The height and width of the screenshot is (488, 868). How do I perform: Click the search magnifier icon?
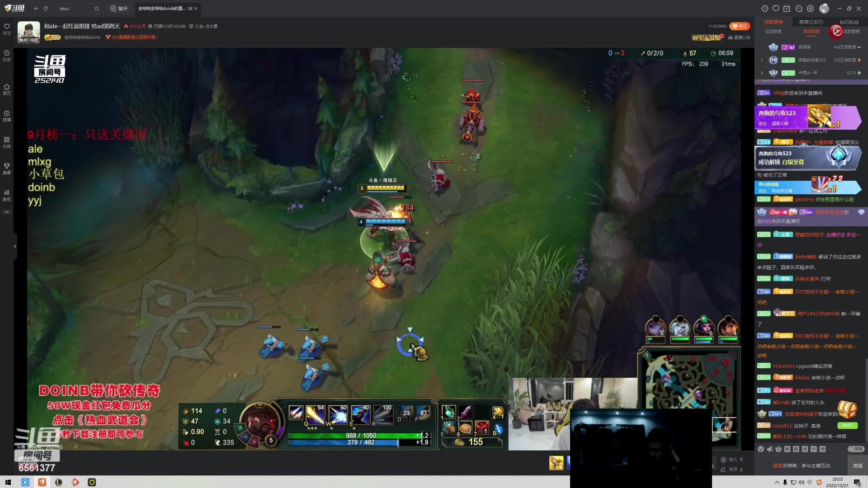[96, 9]
